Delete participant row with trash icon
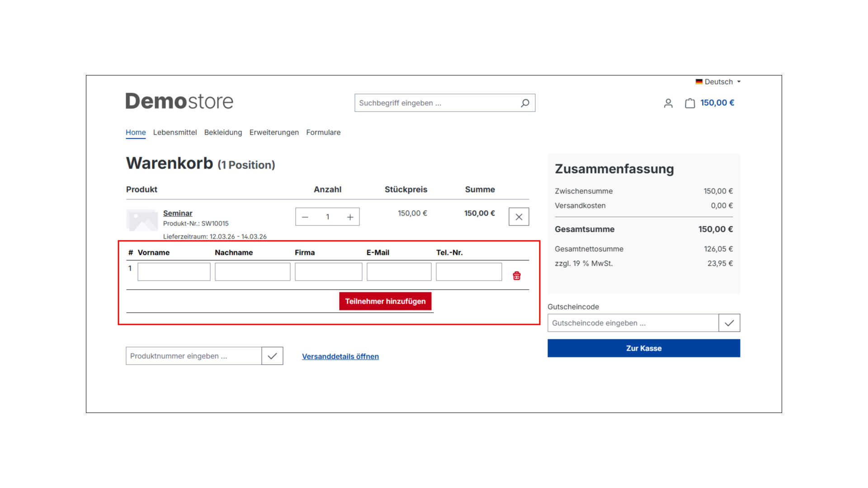The width and height of the screenshot is (868, 488). click(x=517, y=276)
